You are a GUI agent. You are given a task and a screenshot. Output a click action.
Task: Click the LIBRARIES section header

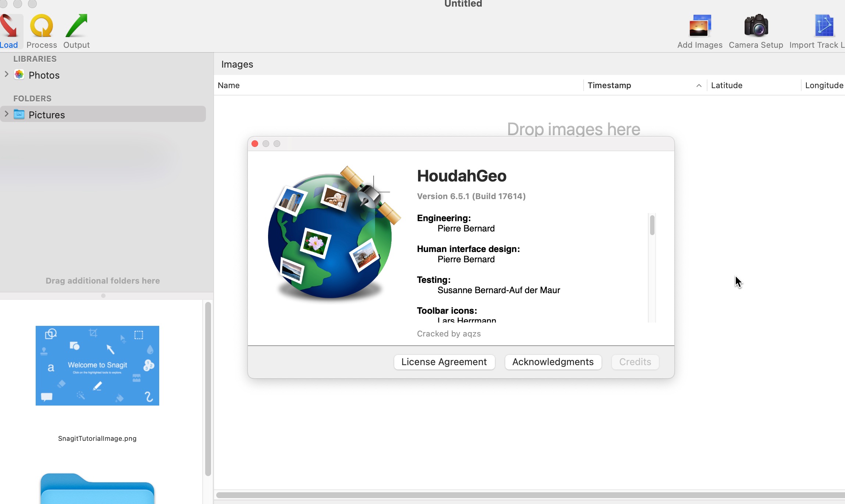[x=35, y=59]
